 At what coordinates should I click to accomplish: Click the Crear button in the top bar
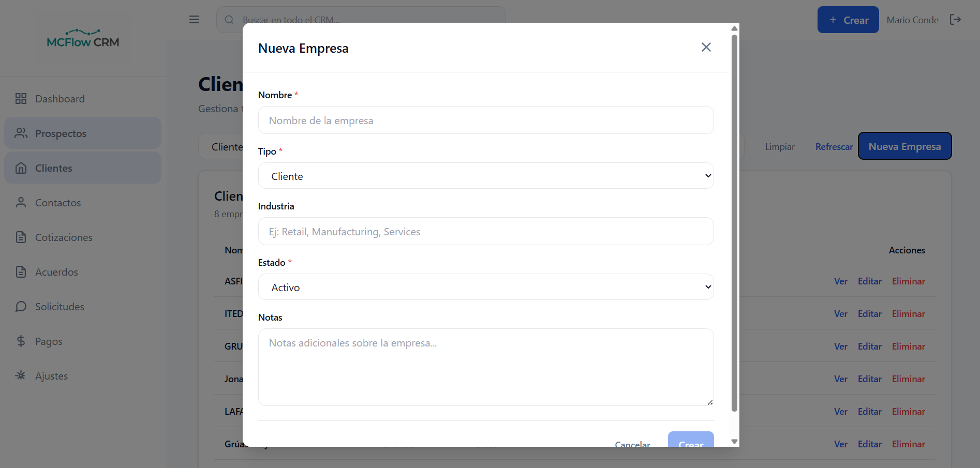[848, 19]
